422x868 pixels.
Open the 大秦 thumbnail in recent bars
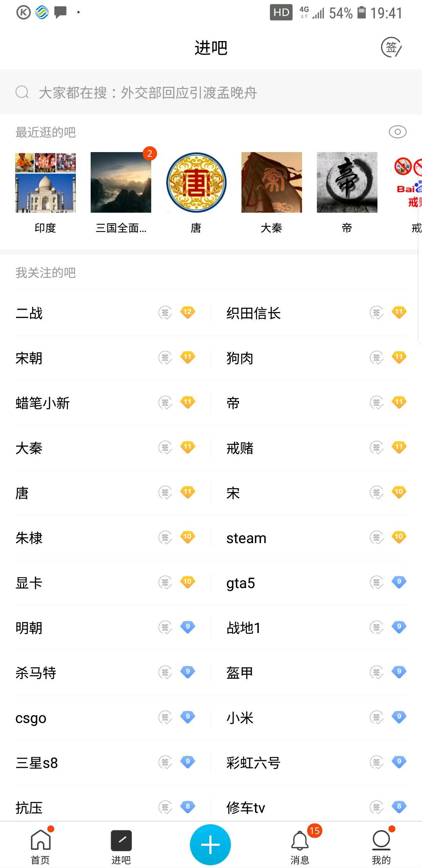click(272, 183)
